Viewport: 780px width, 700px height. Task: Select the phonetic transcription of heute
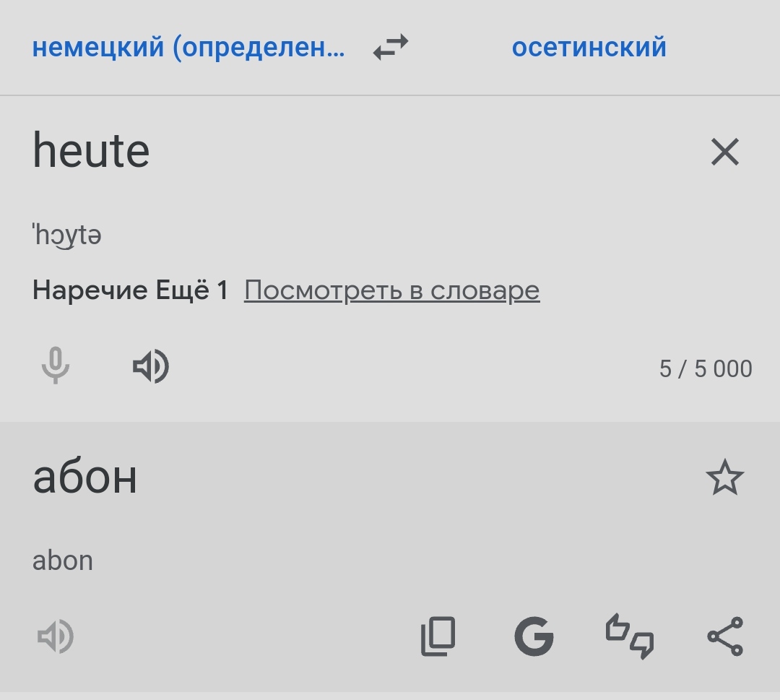tap(66, 235)
